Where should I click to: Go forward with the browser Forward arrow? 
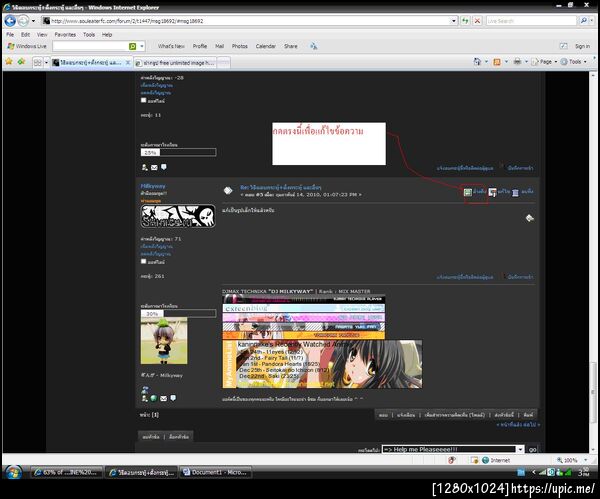tap(23, 21)
